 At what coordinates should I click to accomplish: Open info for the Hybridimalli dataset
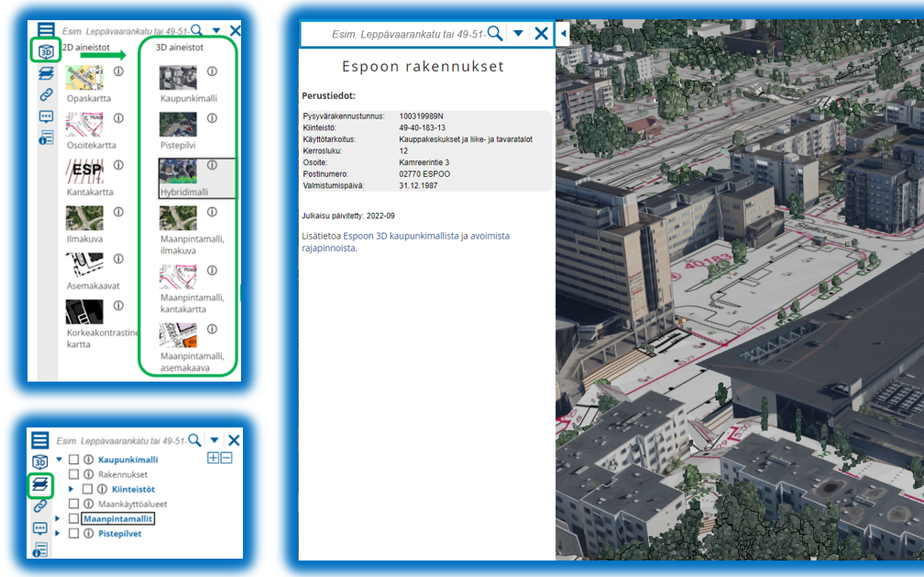click(x=212, y=165)
